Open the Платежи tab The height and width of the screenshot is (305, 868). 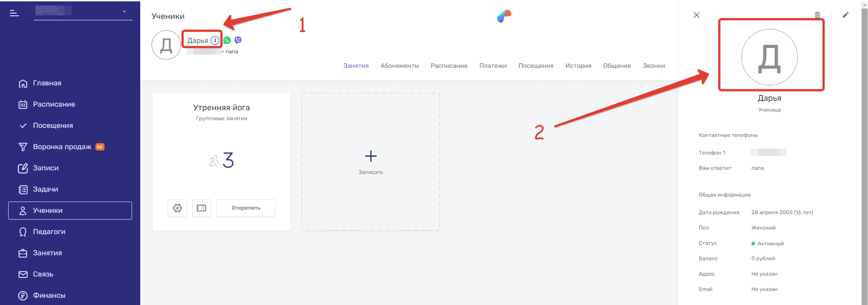pos(493,66)
